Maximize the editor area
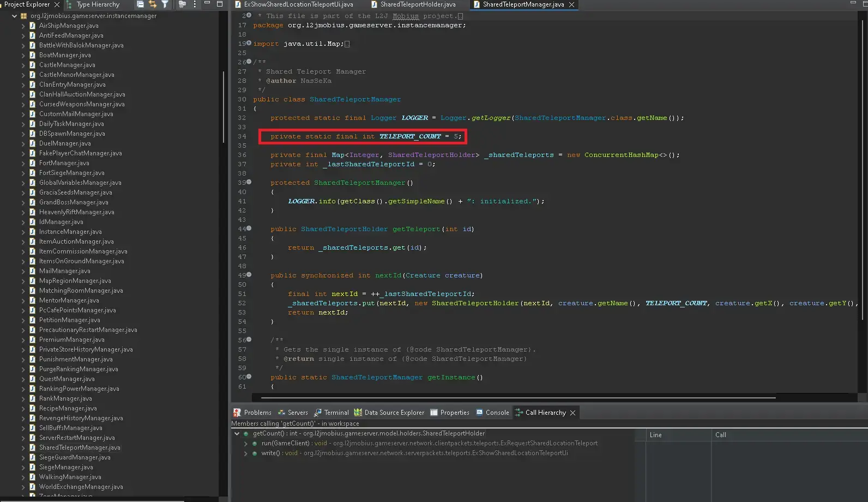The height and width of the screenshot is (502, 868). click(x=864, y=4)
